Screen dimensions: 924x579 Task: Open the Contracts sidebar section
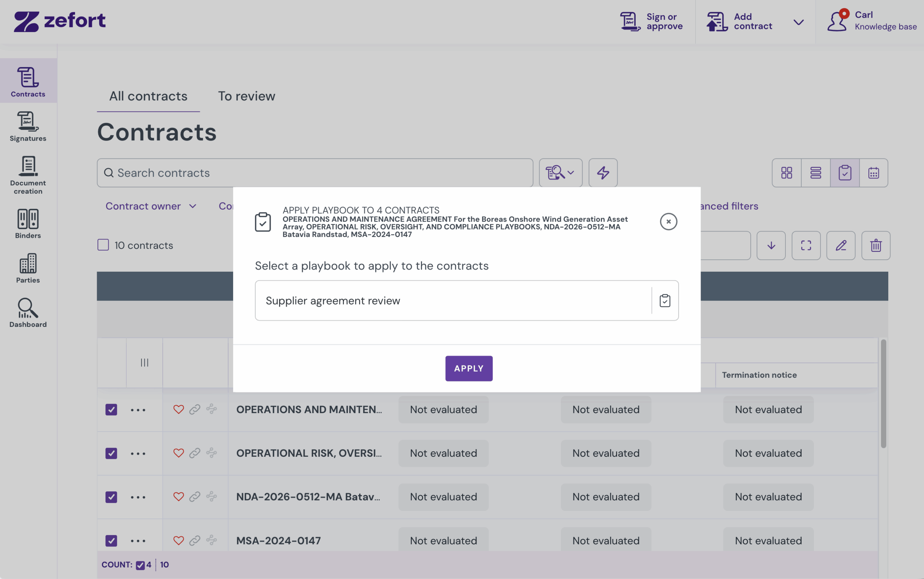click(28, 81)
